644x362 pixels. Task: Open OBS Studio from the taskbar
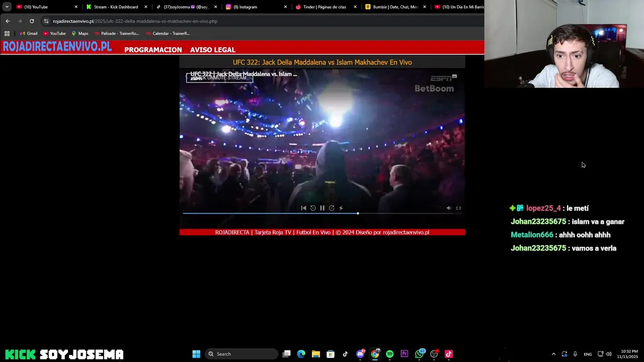tap(434, 354)
